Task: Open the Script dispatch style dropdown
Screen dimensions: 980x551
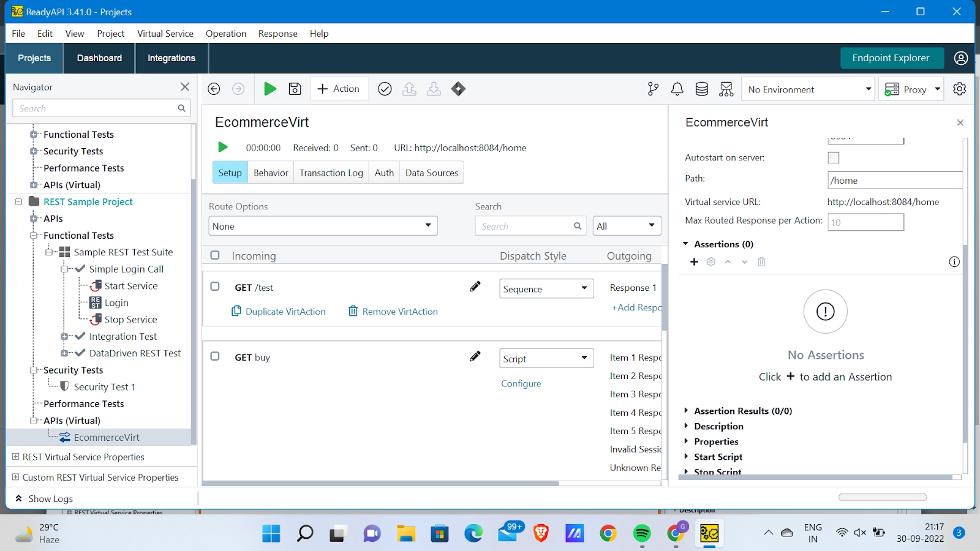Action: (546, 358)
